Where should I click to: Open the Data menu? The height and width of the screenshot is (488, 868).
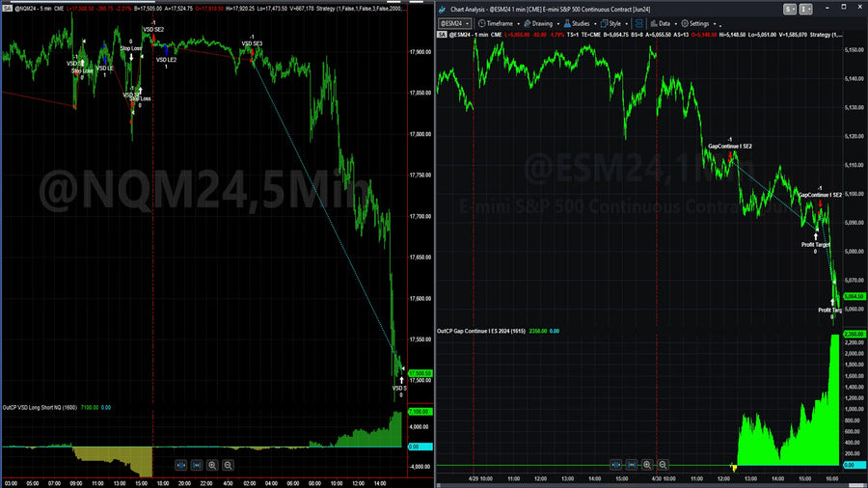tap(660, 24)
